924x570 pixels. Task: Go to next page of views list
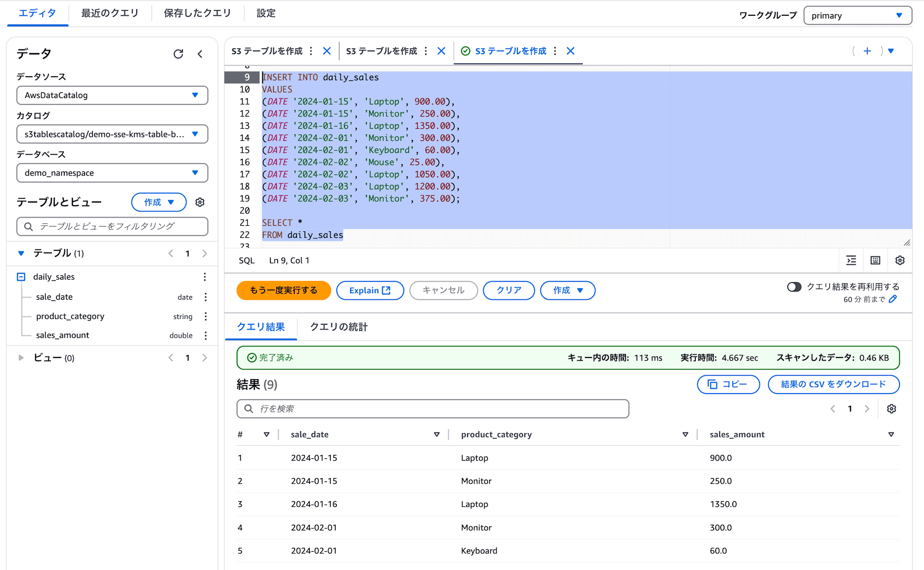click(205, 358)
